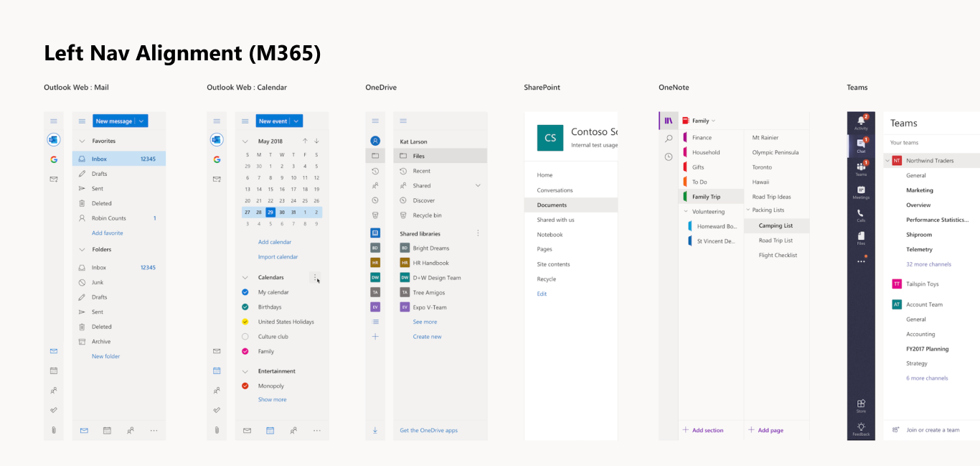
Task: Collapse the May 2018 mini calendar chevron
Action: (x=245, y=141)
